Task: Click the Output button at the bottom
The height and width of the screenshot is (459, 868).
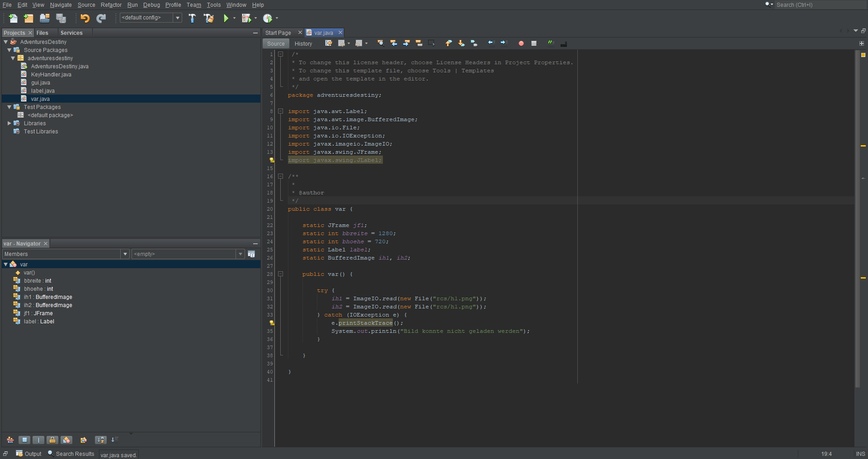Action: 28,454
